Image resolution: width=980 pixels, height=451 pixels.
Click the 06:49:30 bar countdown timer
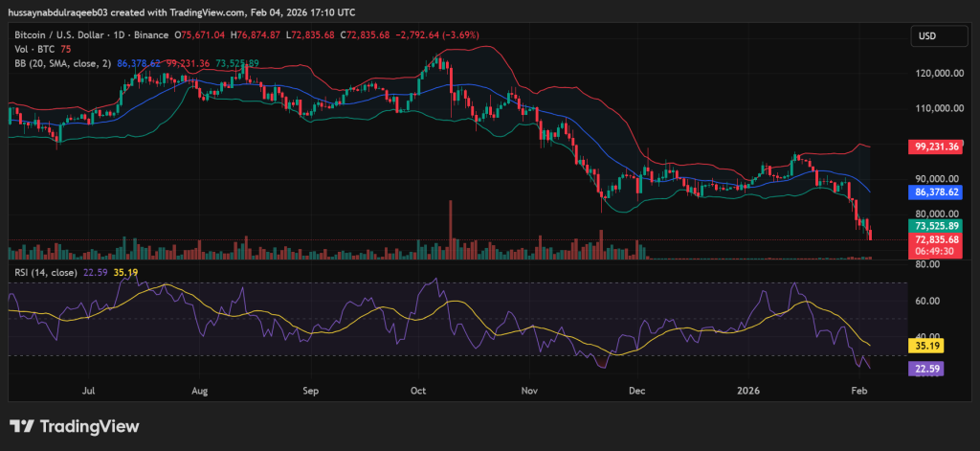(934, 250)
